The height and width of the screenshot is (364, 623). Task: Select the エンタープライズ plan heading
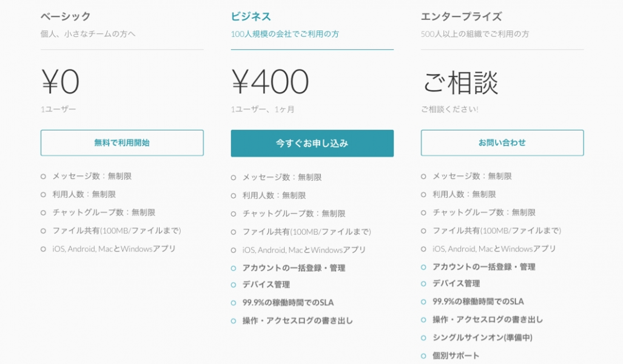[x=461, y=16]
